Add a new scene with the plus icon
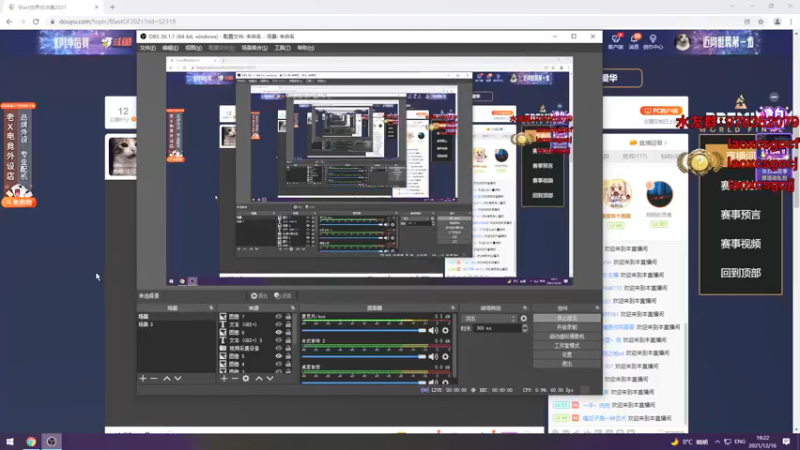Viewport: 800px width, 450px height. (143, 379)
